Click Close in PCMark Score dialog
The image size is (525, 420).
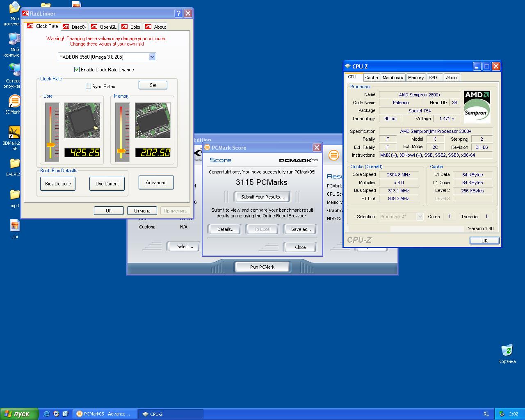pyautogui.click(x=300, y=247)
